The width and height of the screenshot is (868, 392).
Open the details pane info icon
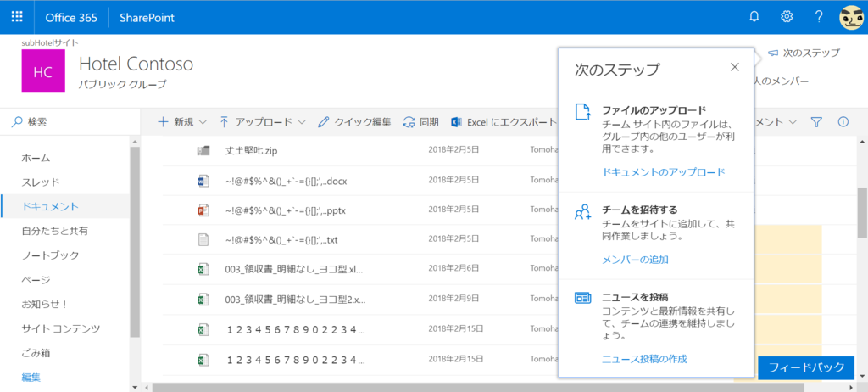pos(843,122)
